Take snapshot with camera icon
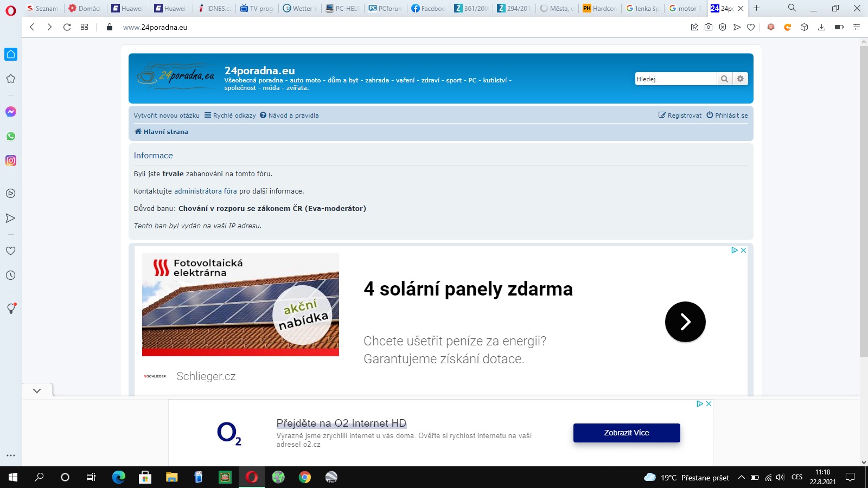The image size is (868, 488). click(x=709, y=27)
